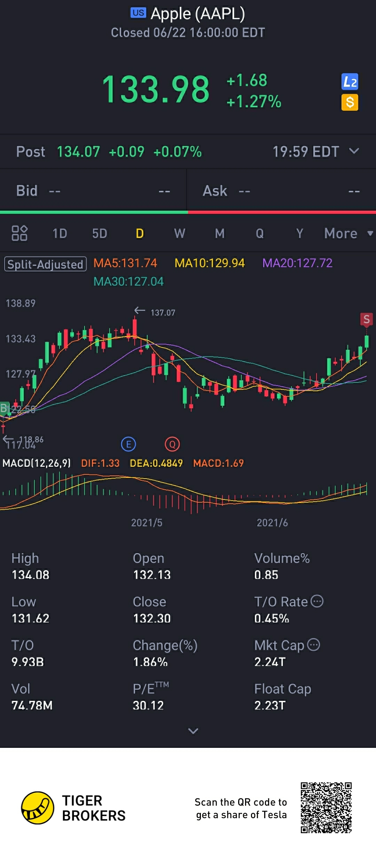Toggle the Split-Adjusted button
This screenshot has width=376, height=868.
45,264
